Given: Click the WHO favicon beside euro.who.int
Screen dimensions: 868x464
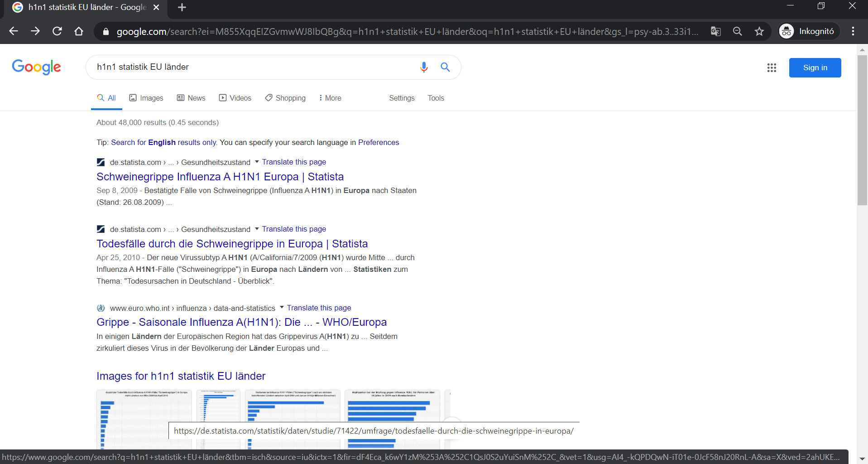Looking at the screenshot, I should (x=101, y=308).
